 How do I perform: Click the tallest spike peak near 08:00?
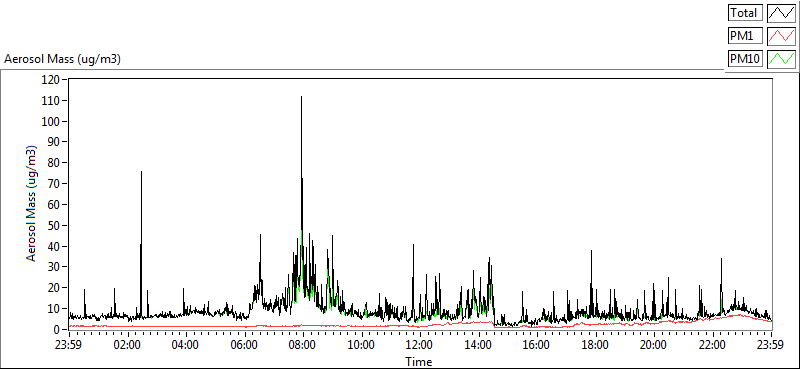tap(301, 96)
